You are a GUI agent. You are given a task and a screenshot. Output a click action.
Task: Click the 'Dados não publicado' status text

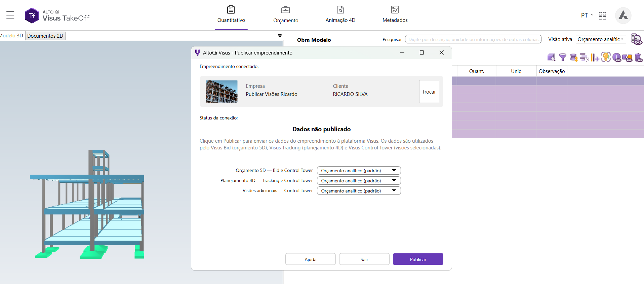tap(321, 129)
